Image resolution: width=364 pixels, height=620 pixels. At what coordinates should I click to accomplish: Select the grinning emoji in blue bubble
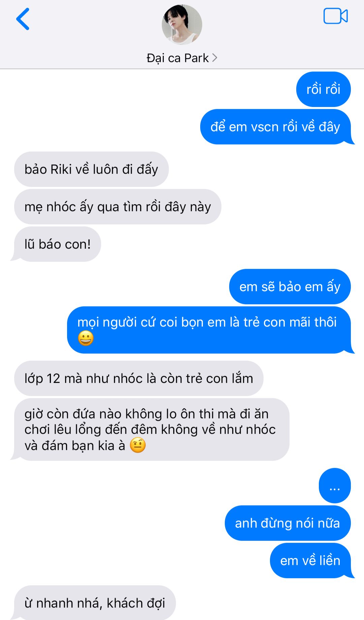(86, 338)
